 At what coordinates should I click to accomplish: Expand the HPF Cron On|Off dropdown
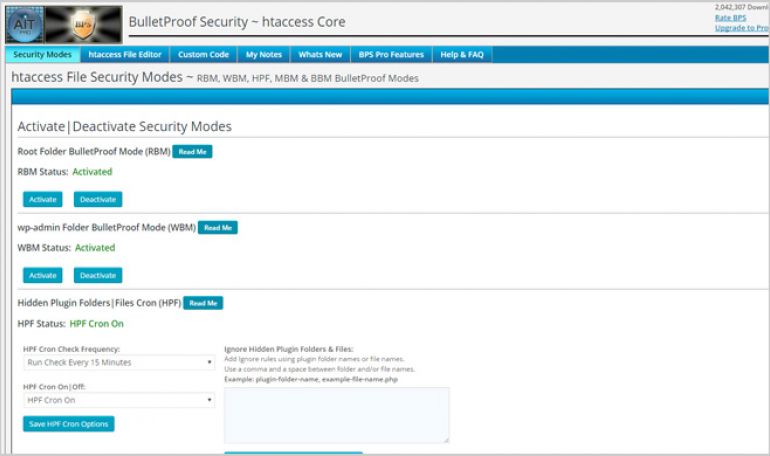(x=119, y=400)
